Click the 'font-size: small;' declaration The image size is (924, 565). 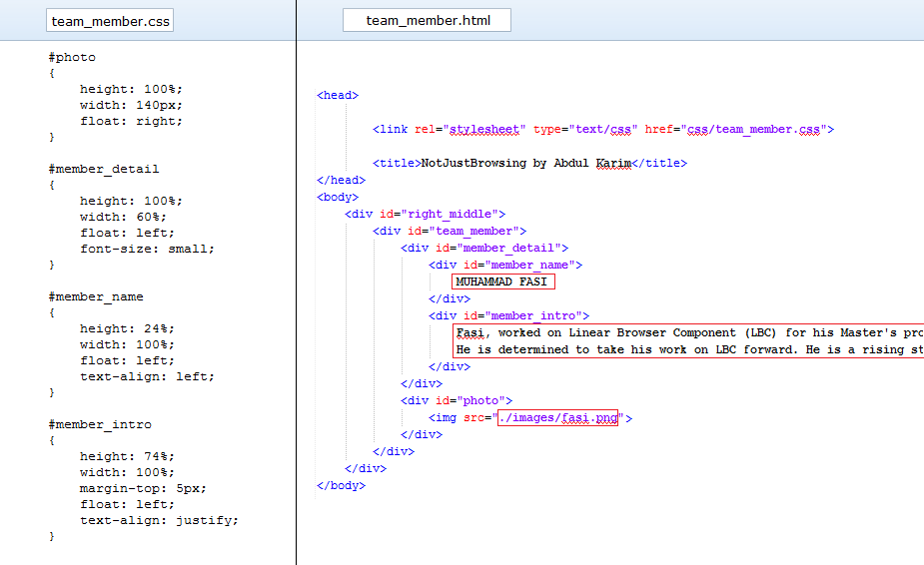(147, 249)
